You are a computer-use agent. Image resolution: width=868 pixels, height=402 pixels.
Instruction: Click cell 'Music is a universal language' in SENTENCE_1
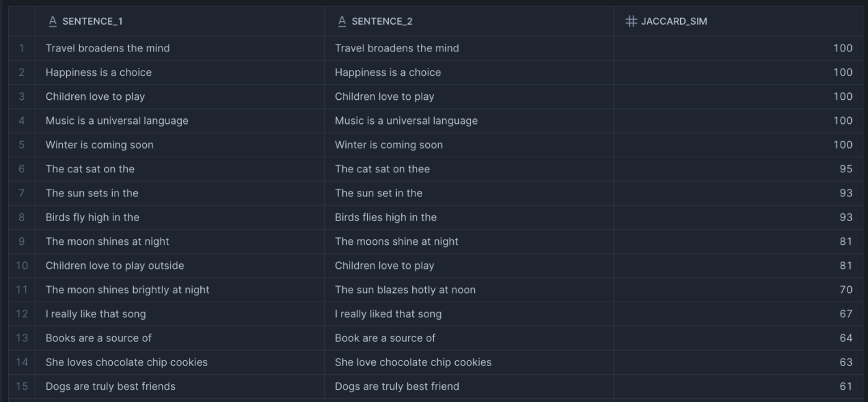pyautogui.click(x=117, y=121)
